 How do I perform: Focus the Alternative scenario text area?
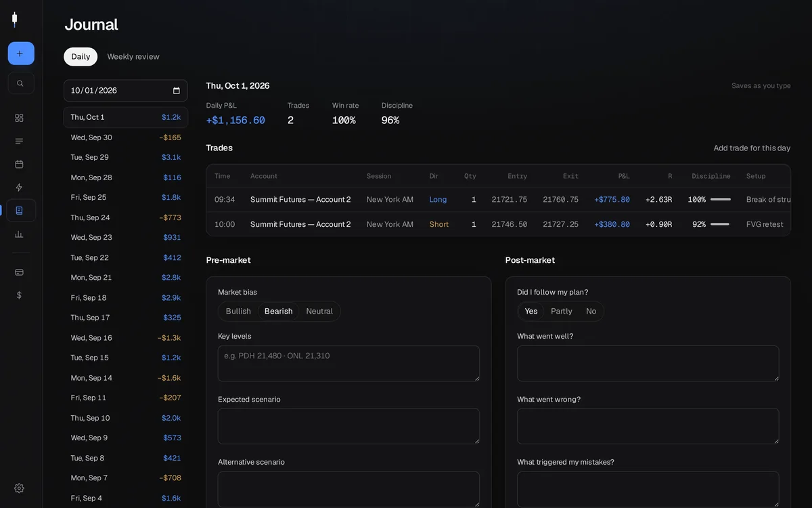coord(348,489)
